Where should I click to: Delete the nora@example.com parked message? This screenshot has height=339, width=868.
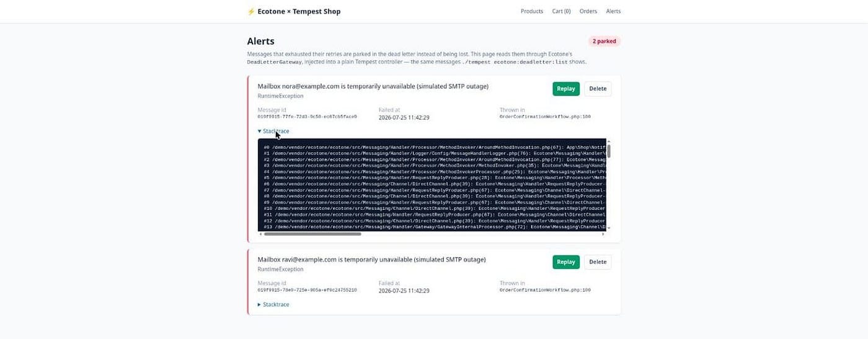598,89
